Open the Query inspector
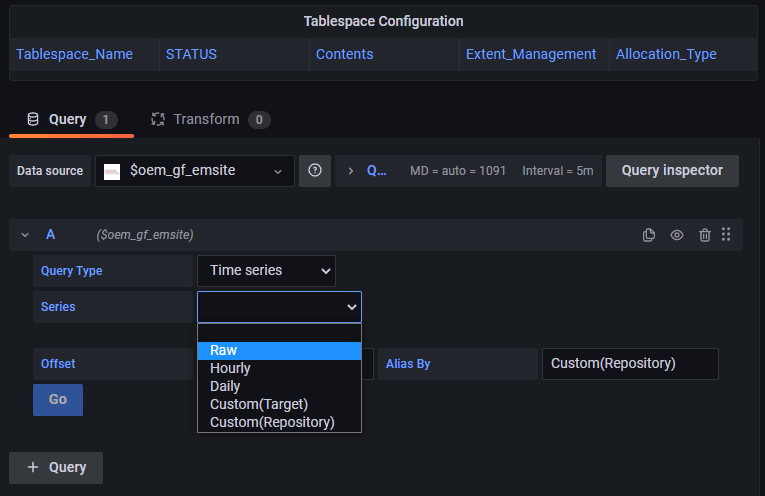This screenshot has height=496, width=765. pos(672,171)
